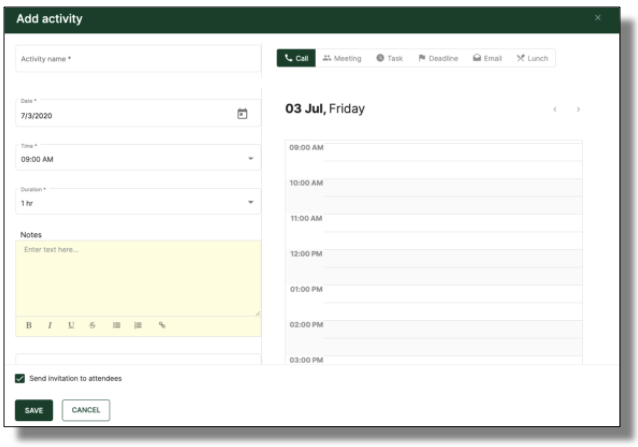Click the Date field showing 7/3/2020

[x=138, y=113]
